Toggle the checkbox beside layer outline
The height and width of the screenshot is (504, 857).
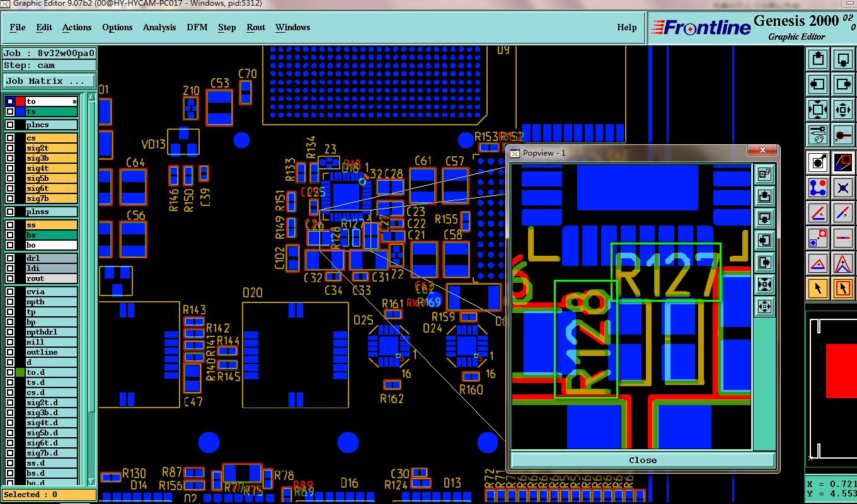coord(10,352)
